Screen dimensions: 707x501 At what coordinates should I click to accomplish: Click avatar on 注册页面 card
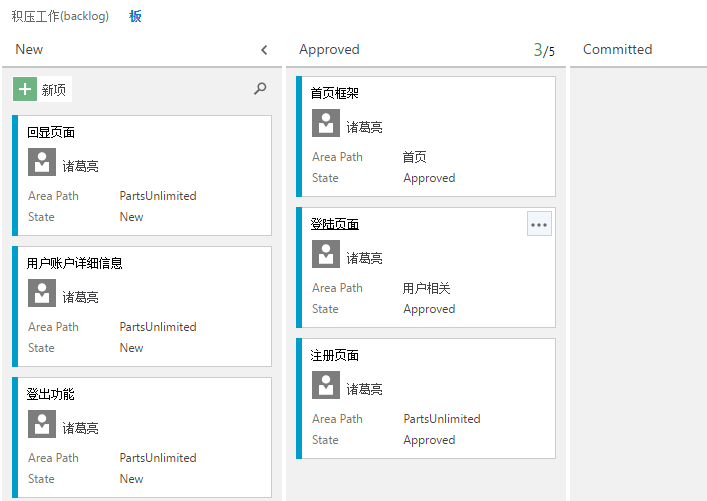[326, 385]
